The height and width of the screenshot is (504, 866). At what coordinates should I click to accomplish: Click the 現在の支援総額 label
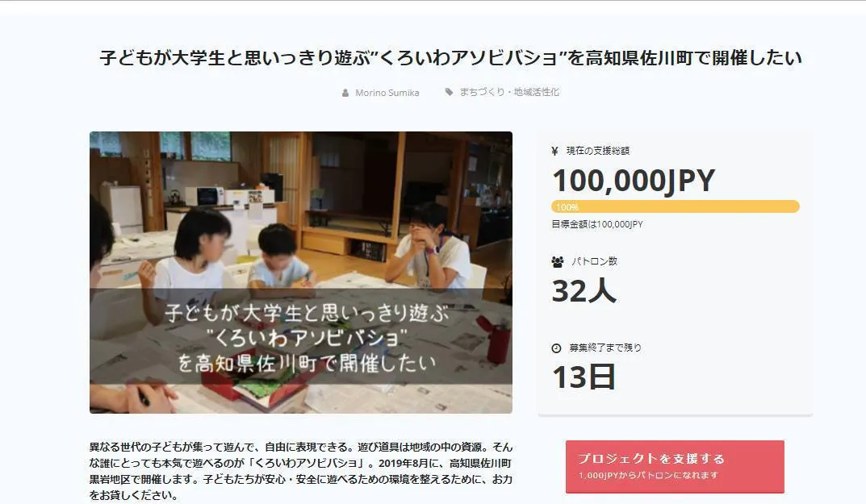pos(598,151)
